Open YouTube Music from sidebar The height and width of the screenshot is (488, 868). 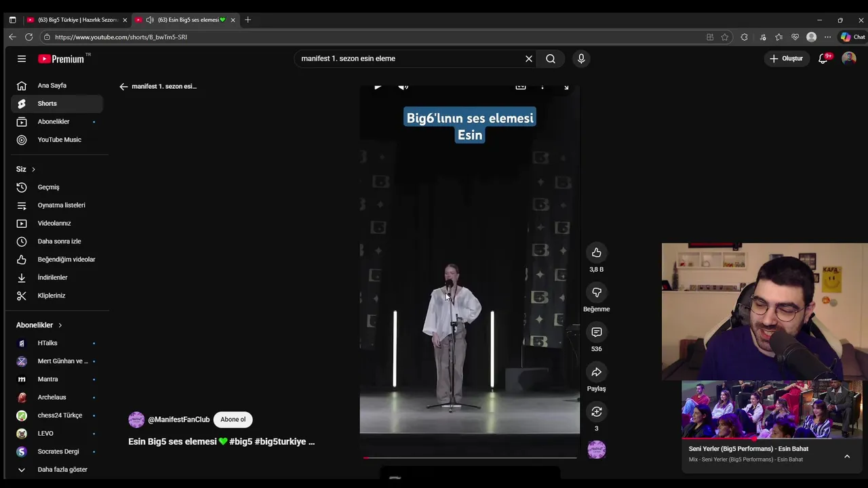coord(57,140)
